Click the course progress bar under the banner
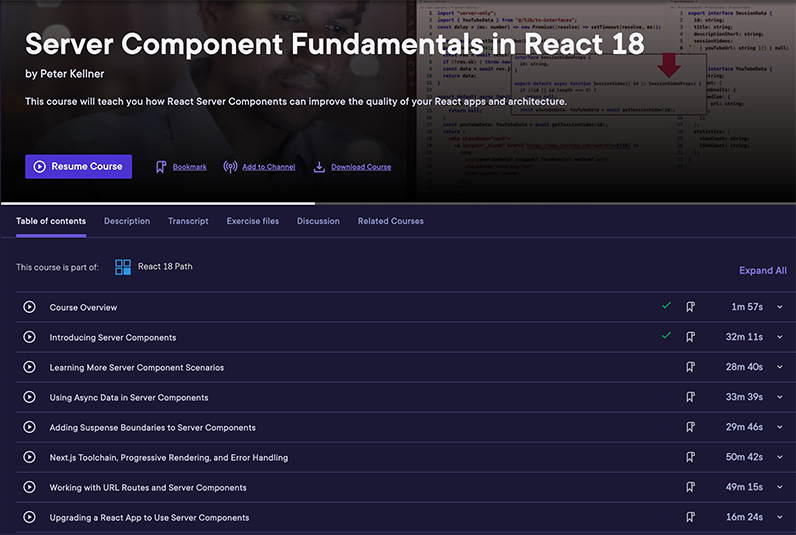The width and height of the screenshot is (796, 535). coord(398,204)
